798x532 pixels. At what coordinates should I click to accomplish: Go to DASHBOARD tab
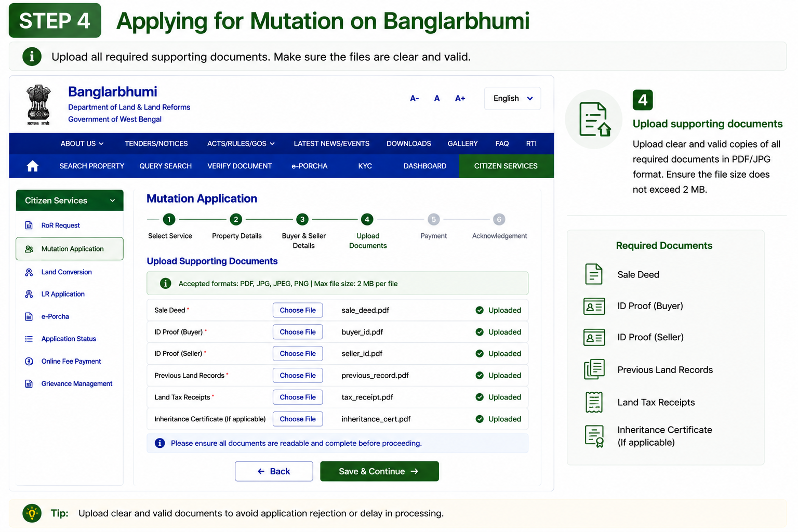425,166
